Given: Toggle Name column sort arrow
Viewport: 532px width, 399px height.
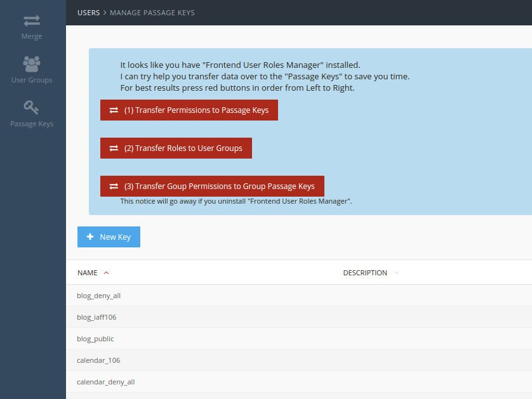Looking at the screenshot, I should click(x=106, y=273).
